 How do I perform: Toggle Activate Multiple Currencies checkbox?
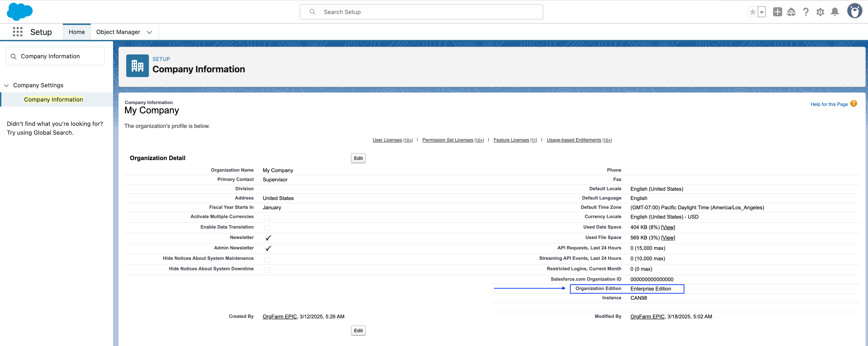267,218
